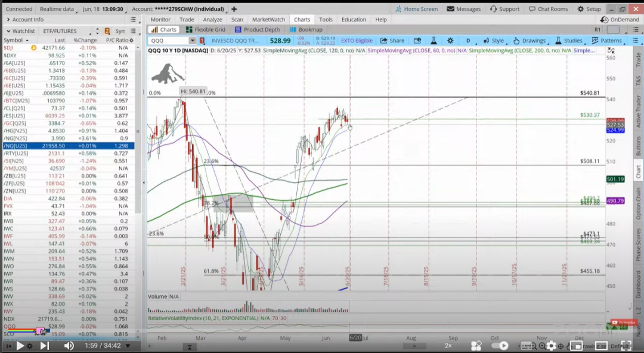Select the IWM watchlist row
Screen dimensions: 644x353
click(69, 251)
